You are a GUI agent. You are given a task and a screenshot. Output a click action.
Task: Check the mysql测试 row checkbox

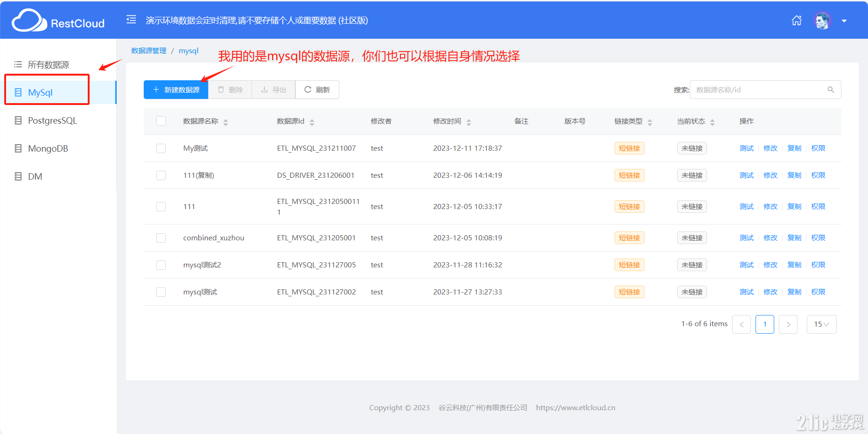click(x=161, y=292)
